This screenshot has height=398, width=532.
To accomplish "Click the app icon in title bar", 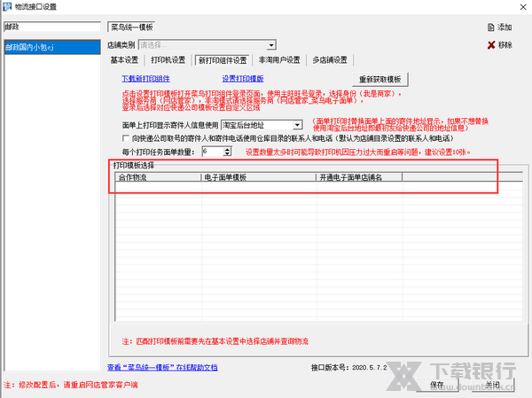I will pos(7,6).
